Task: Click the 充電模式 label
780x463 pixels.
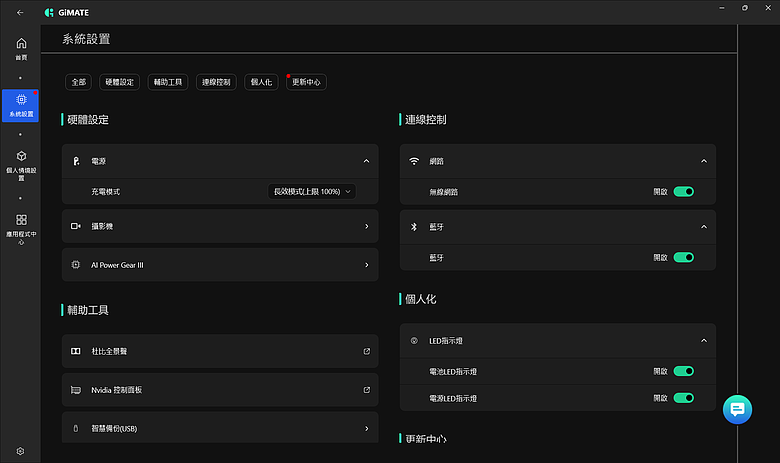Action: 105,191
